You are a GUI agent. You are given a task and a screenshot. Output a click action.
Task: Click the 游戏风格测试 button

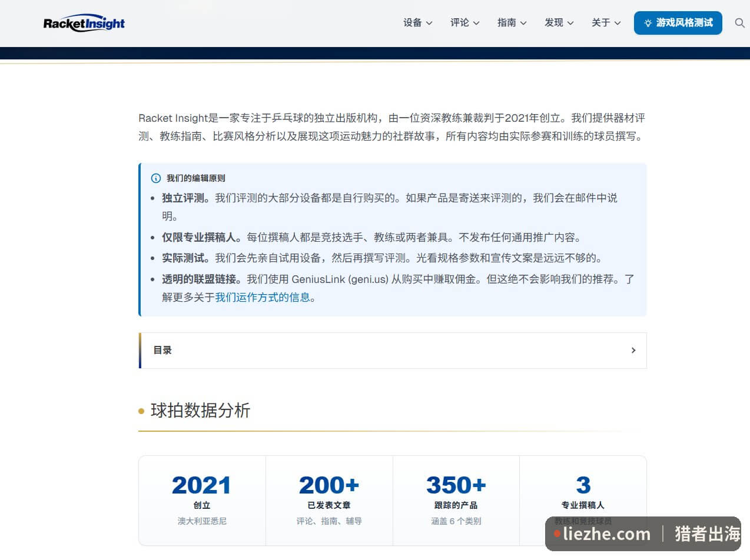678,23
